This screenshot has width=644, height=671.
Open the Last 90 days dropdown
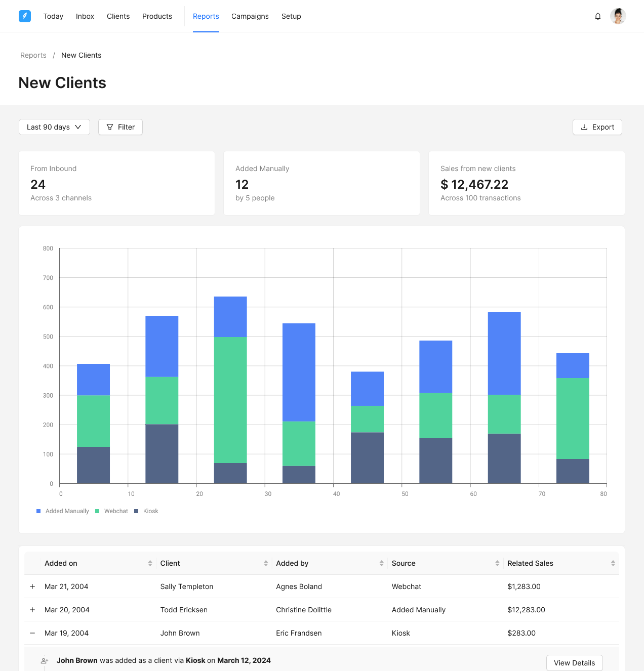tap(54, 127)
